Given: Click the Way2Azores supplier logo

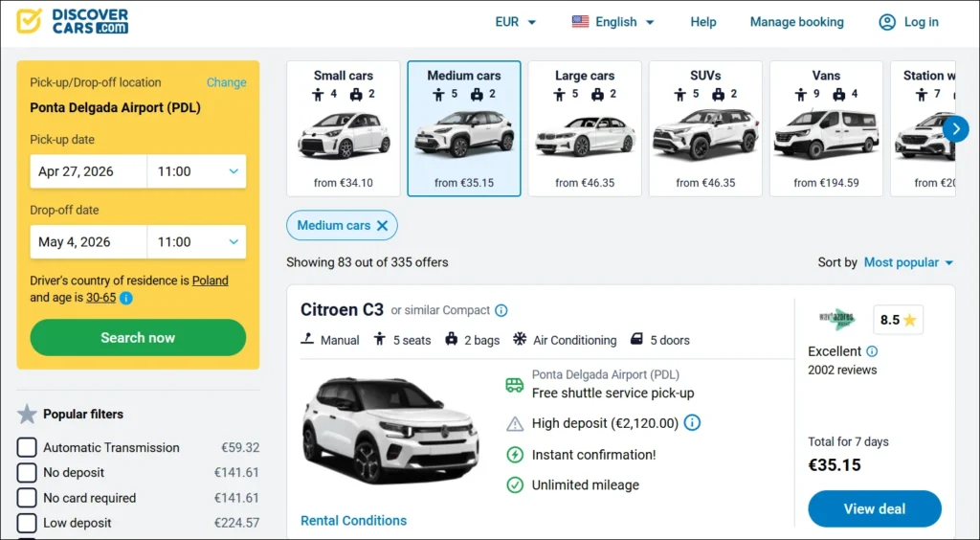Looking at the screenshot, I should 836,319.
